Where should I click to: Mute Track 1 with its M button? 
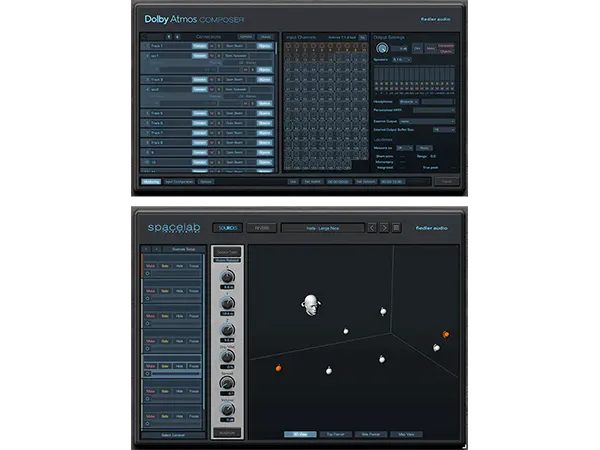[212, 46]
